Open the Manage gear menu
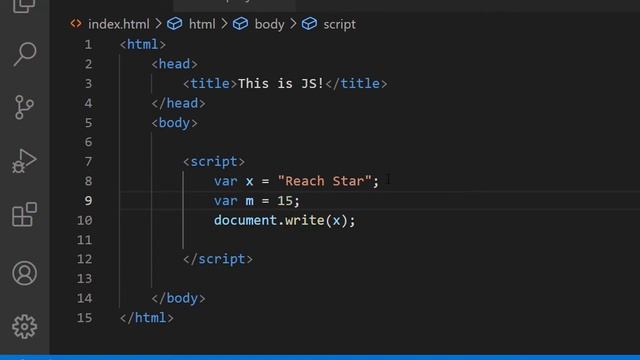640x360 pixels. 24,327
